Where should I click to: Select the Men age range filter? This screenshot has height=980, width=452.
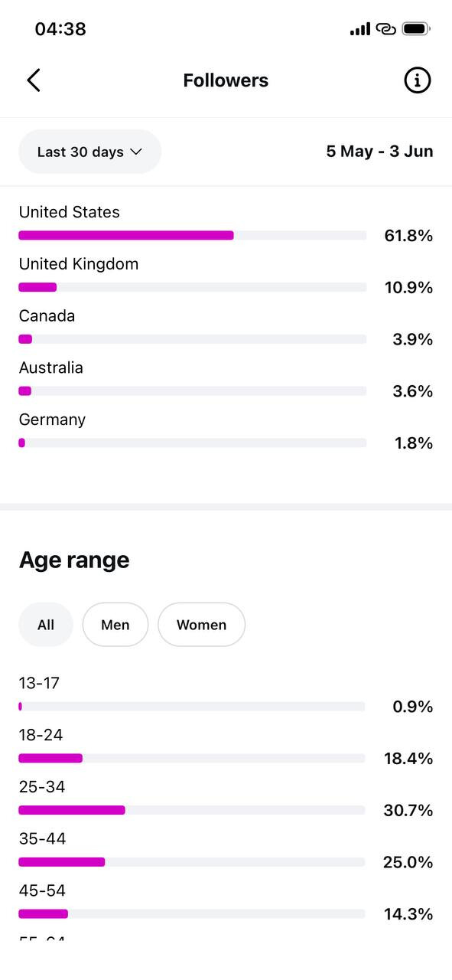115,625
